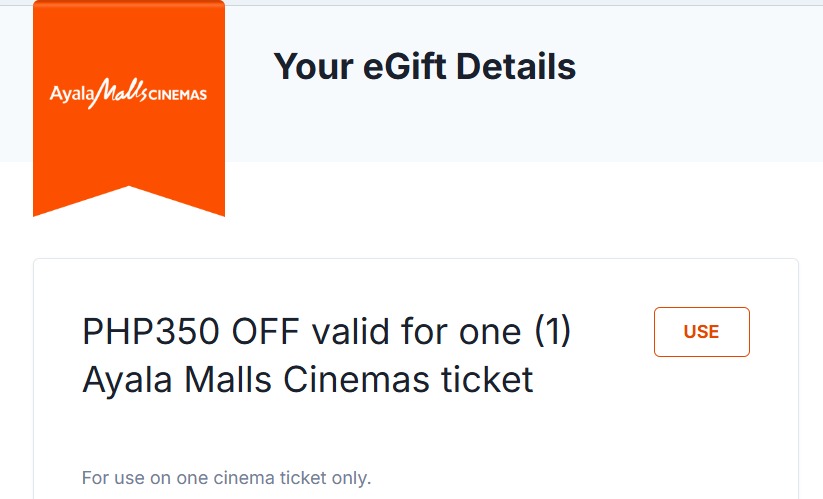
Task: Click the "For use on one cinema ticket only." note
Action: tap(226, 478)
